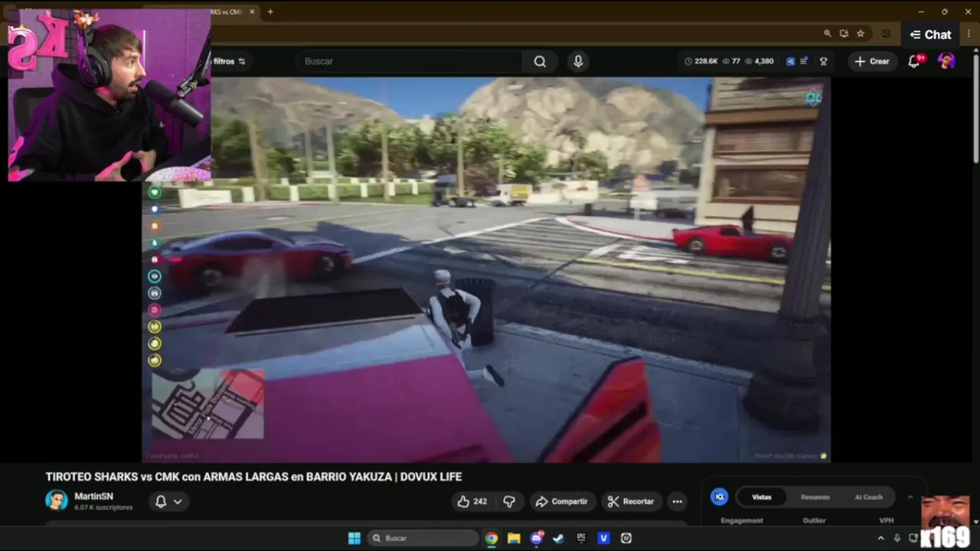Open more actions three-dot menu
The width and height of the screenshot is (980, 551).
tap(677, 501)
